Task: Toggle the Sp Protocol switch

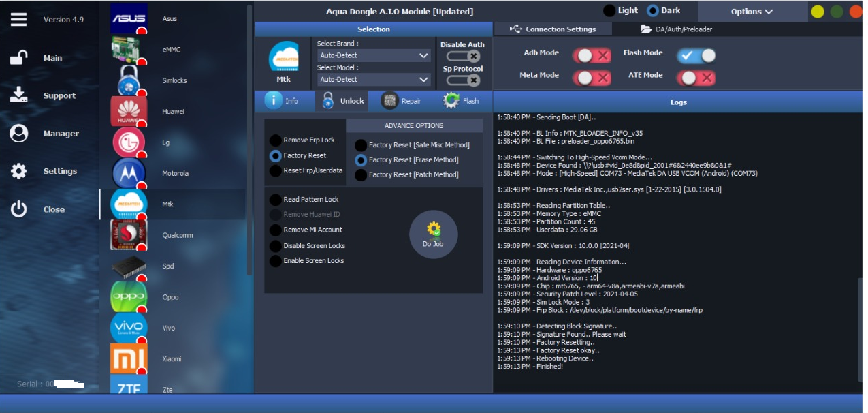Action: [464, 80]
